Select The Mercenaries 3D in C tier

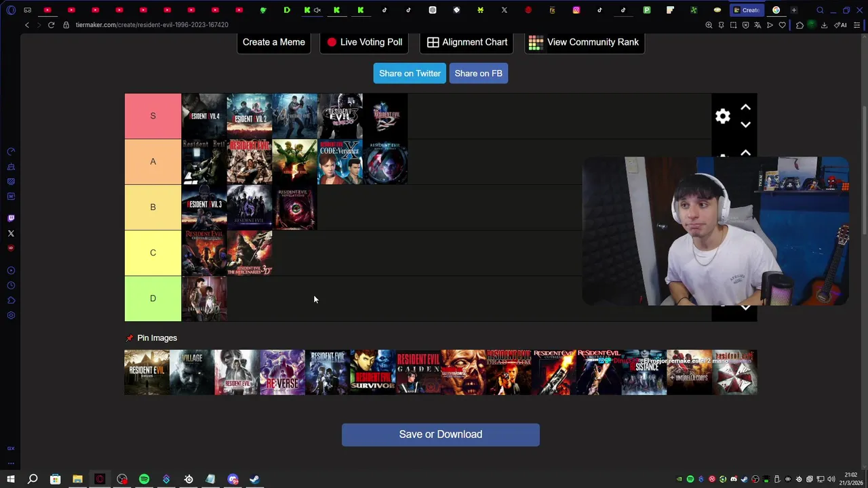[x=250, y=253]
